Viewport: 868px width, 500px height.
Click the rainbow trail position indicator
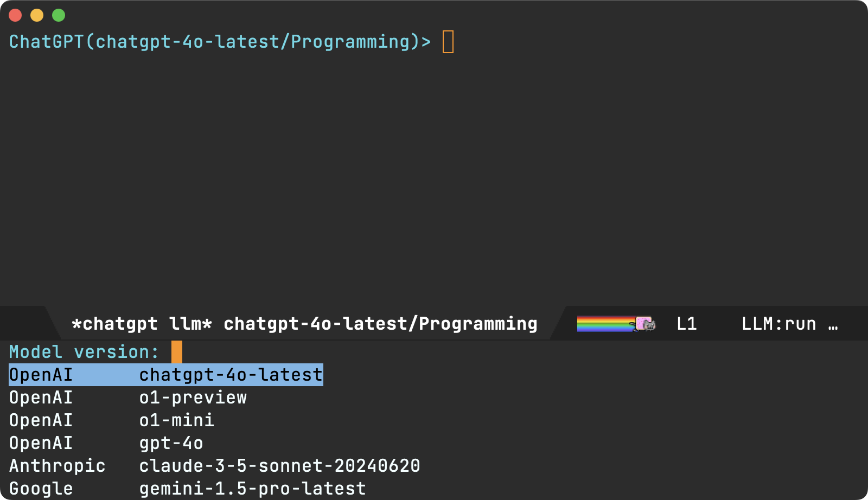[x=604, y=324]
